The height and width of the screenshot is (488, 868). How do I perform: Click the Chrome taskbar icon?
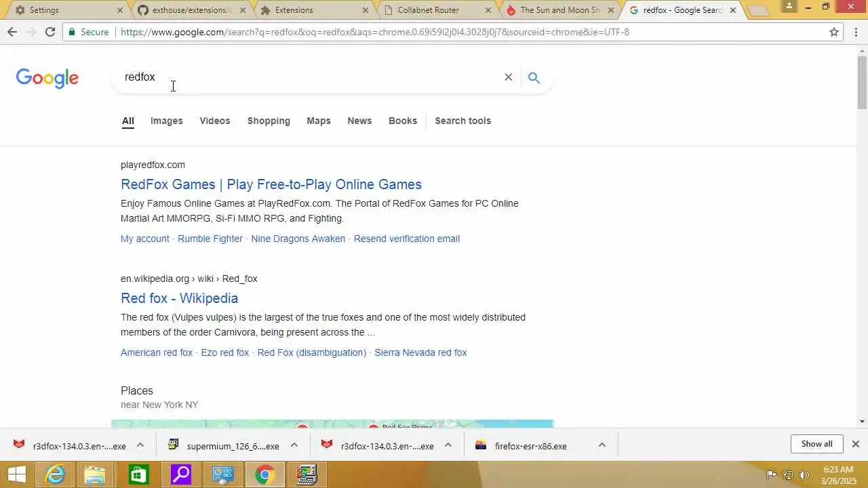coord(264,474)
